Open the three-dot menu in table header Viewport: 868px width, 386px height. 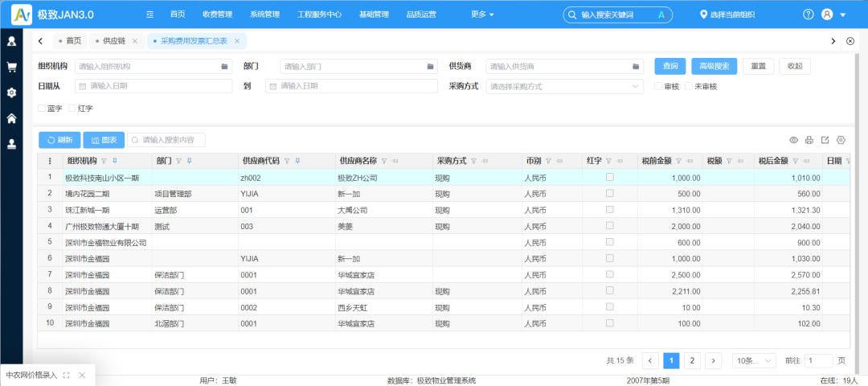pyautogui.click(x=50, y=161)
